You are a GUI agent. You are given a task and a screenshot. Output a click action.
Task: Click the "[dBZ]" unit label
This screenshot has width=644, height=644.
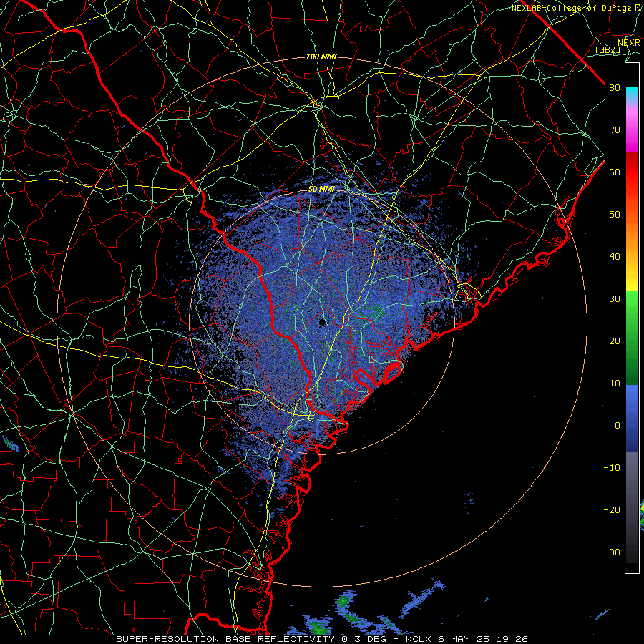tap(608, 49)
